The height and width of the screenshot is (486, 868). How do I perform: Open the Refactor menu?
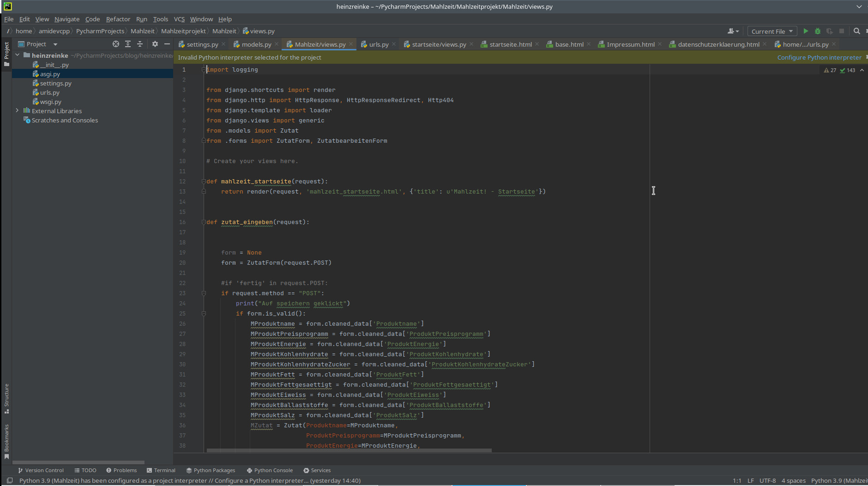point(118,19)
